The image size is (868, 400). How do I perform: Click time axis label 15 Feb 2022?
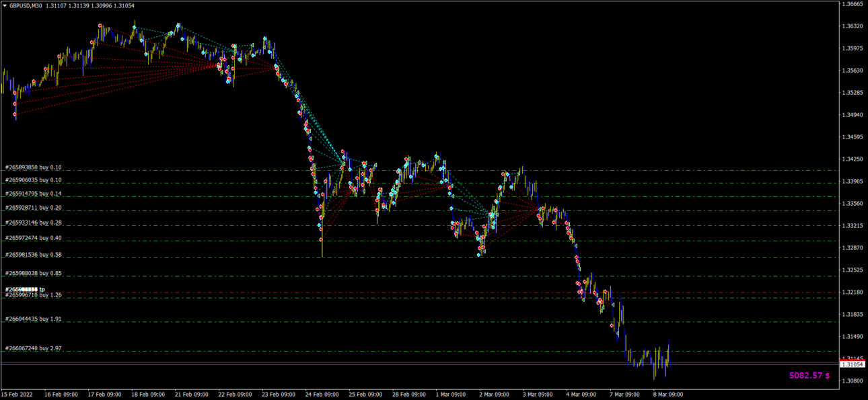(17, 395)
